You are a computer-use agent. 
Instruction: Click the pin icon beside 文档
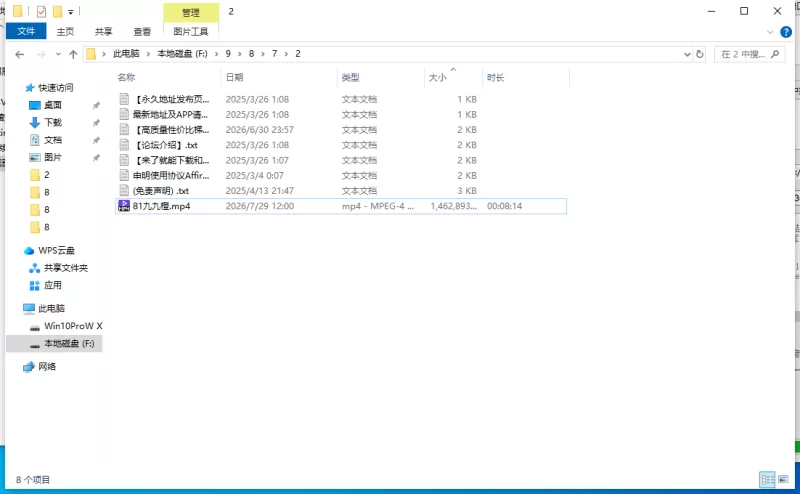tap(96, 140)
